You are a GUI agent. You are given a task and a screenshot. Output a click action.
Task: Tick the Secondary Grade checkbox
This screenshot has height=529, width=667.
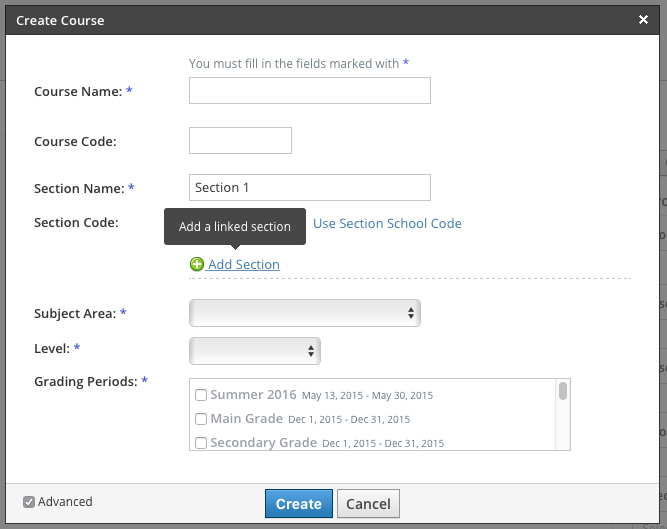click(201, 443)
